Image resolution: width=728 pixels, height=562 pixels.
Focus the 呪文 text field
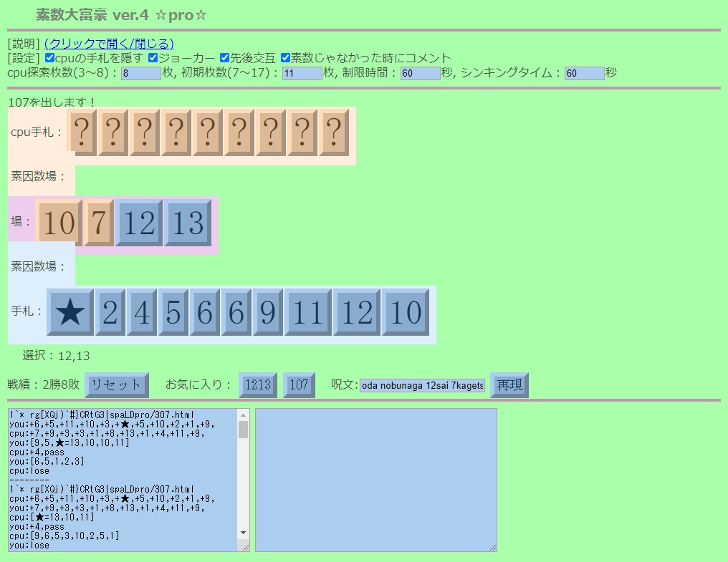(423, 385)
